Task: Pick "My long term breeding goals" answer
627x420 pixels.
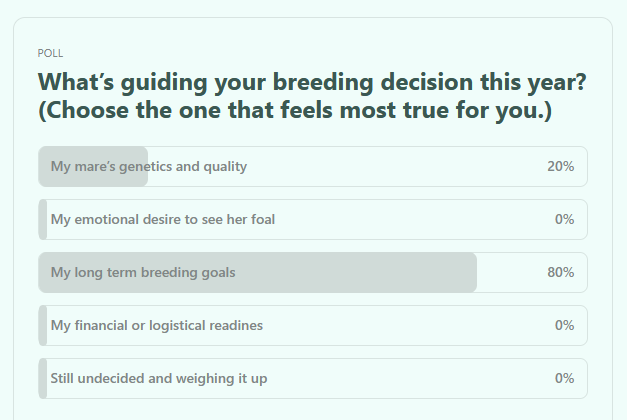Action: (x=143, y=272)
